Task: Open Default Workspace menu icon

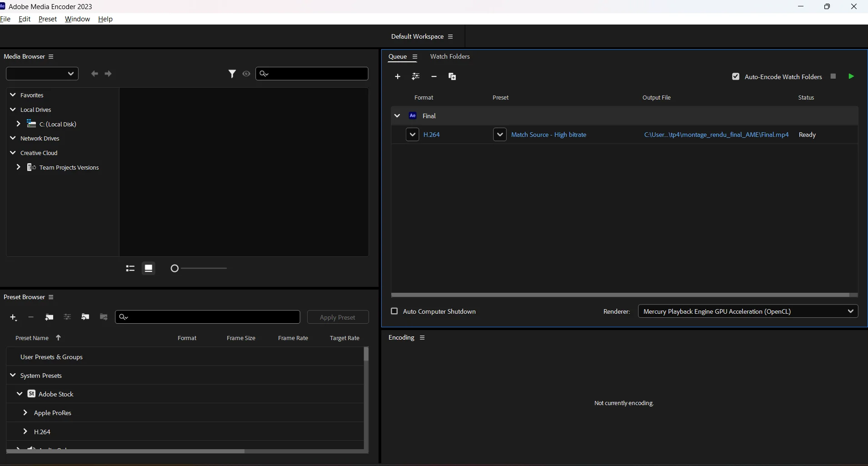Action: (x=450, y=36)
